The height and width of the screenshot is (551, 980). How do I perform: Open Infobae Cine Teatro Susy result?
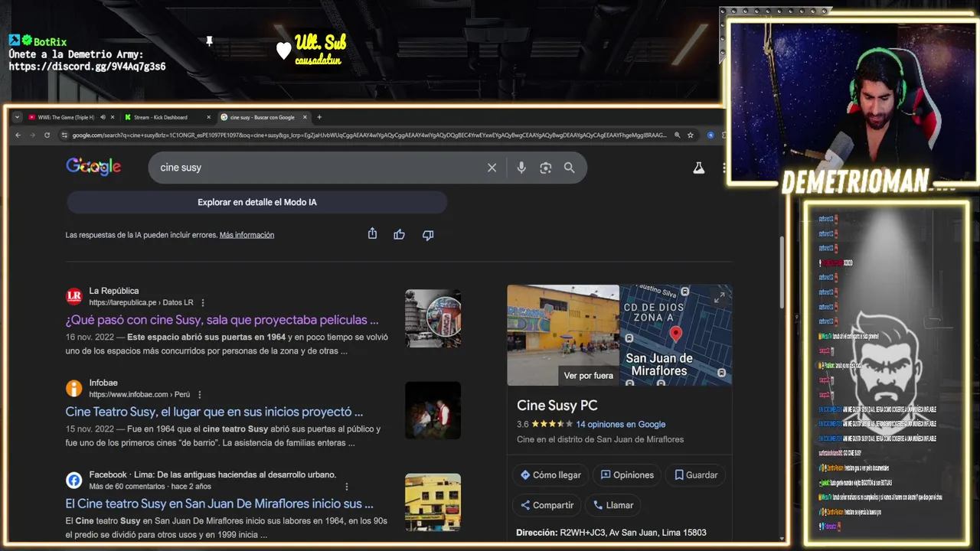214,412
